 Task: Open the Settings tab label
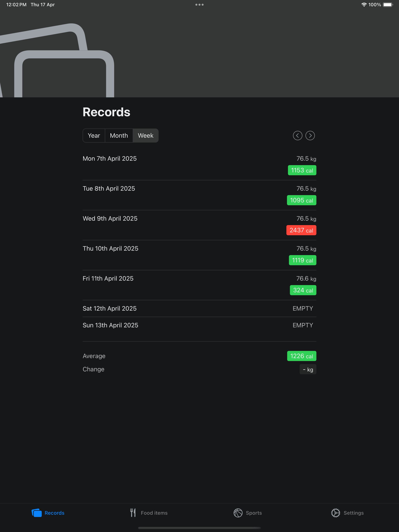(x=354, y=513)
